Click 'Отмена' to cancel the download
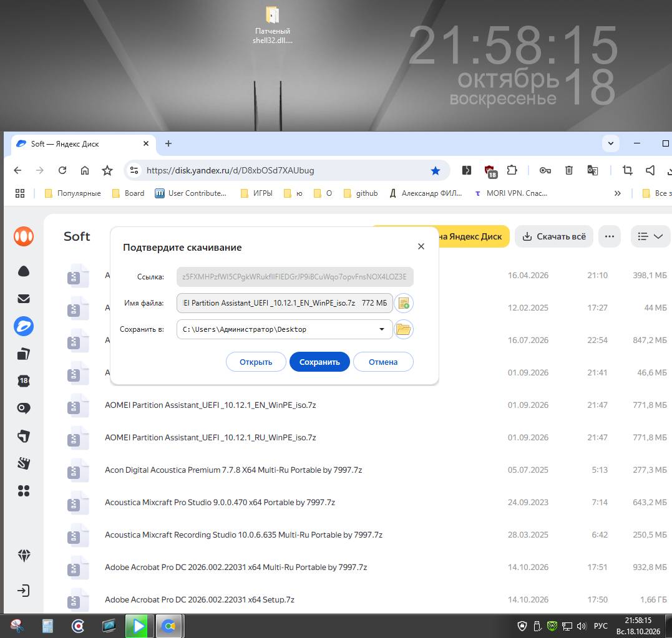The width and height of the screenshot is (672, 638). coord(383,362)
